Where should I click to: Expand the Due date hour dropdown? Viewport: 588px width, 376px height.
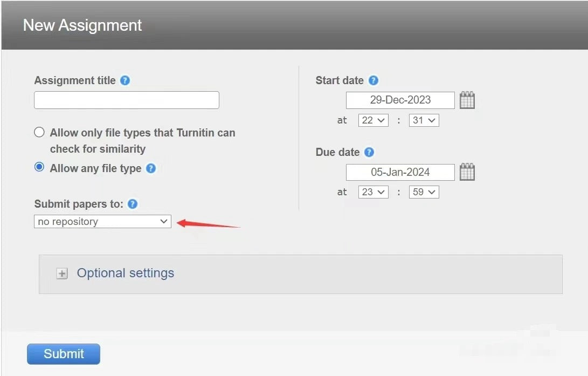point(373,192)
